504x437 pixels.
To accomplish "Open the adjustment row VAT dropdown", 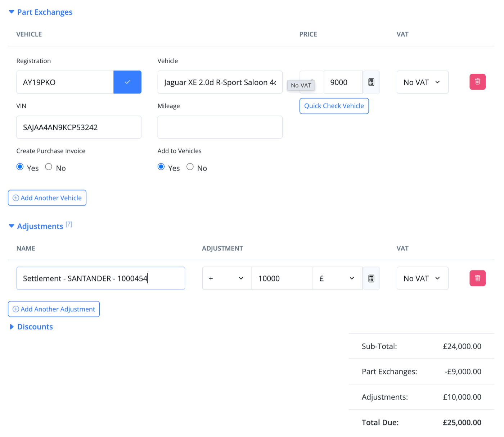I will pyautogui.click(x=422, y=278).
